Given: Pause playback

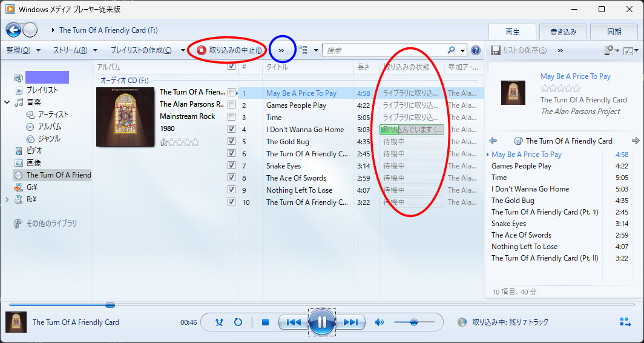Looking at the screenshot, I should (322, 322).
